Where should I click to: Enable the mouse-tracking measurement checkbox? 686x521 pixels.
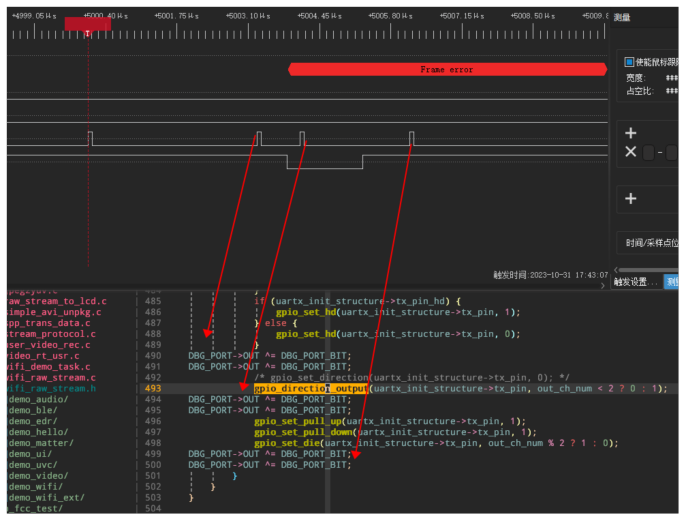[630, 62]
